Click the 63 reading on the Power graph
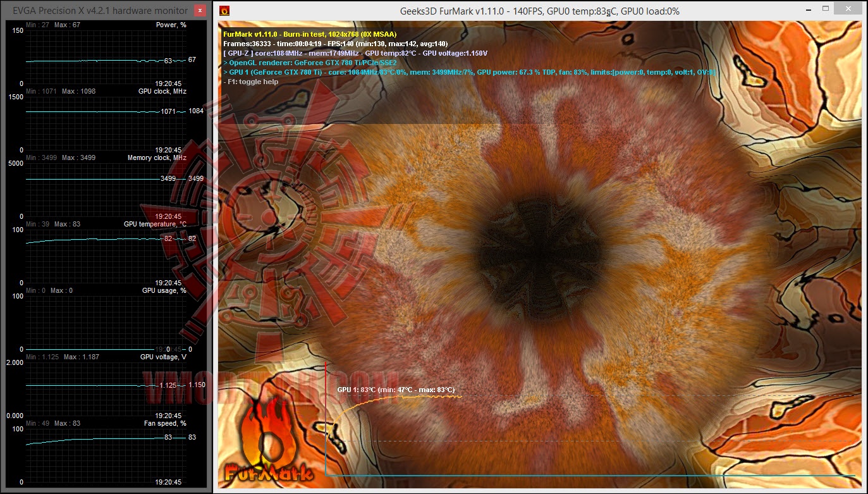Image resolution: width=868 pixels, height=494 pixels. 168,61
